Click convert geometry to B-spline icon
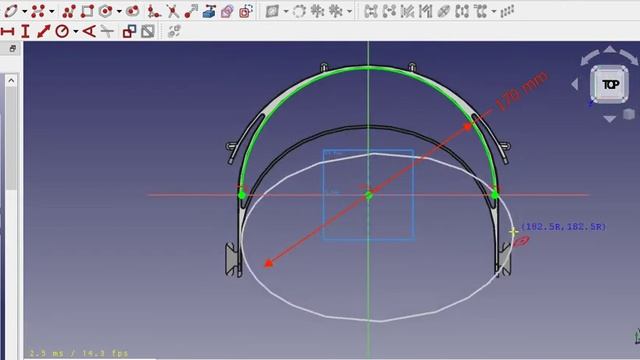This screenshot has width=640, height=360. [x=299, y=11]
